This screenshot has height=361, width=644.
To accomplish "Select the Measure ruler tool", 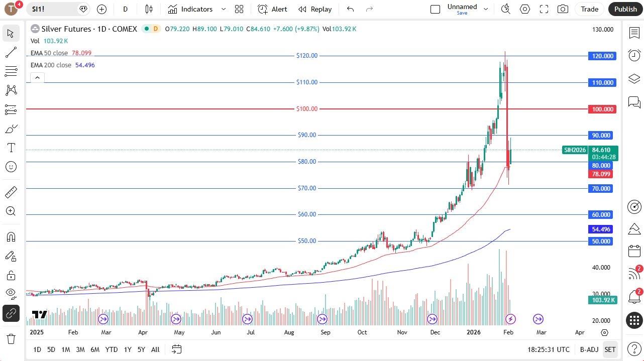I will click(x=11, y=192).
